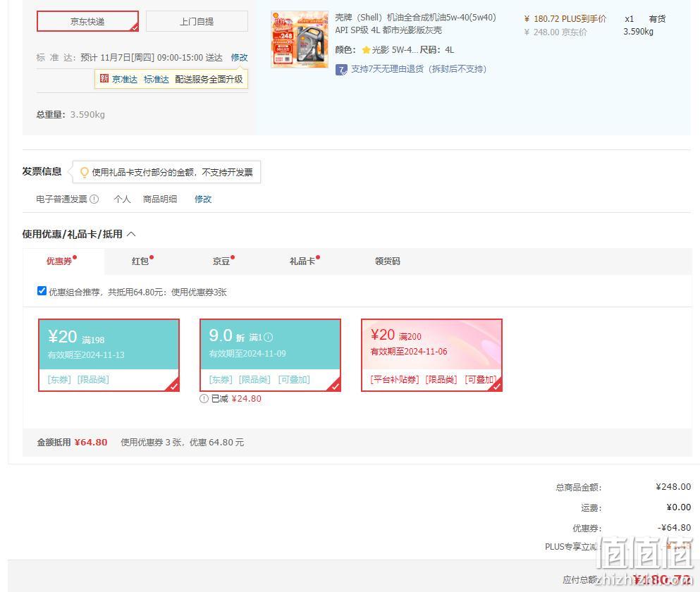Click 支持7天无理由退货 text
700x592 pixels.
(419, 69)
